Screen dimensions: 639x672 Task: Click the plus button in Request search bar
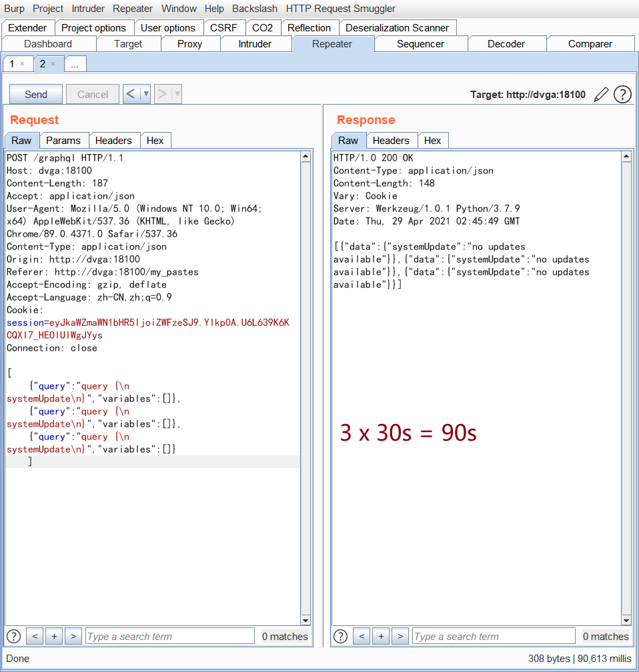54,637
